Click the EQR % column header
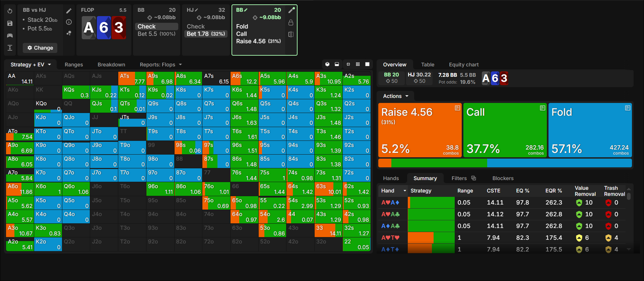Image resolution: width=644 pixels, height=281 pixels. [x=554, y=191]
